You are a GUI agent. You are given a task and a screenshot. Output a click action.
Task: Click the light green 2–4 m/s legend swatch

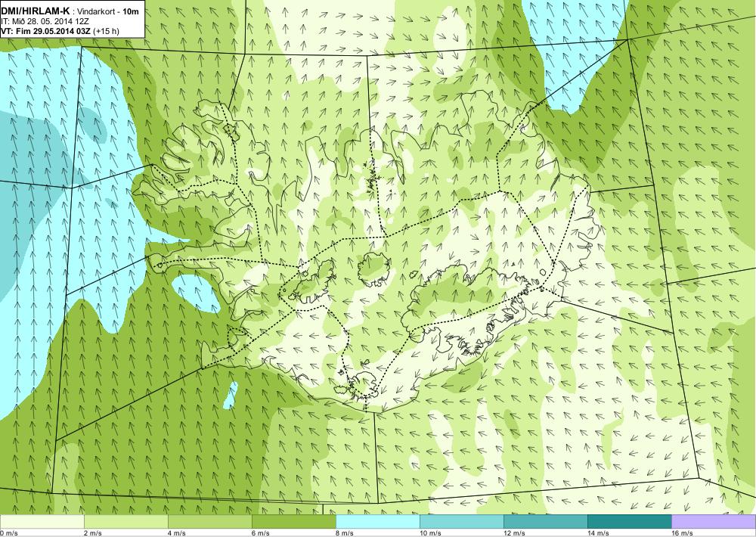(125, 522)
